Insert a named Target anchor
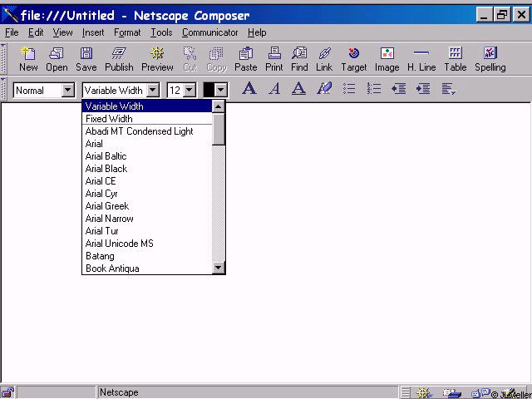The width and height of the screenshot is (532, 399). (354, 59)
